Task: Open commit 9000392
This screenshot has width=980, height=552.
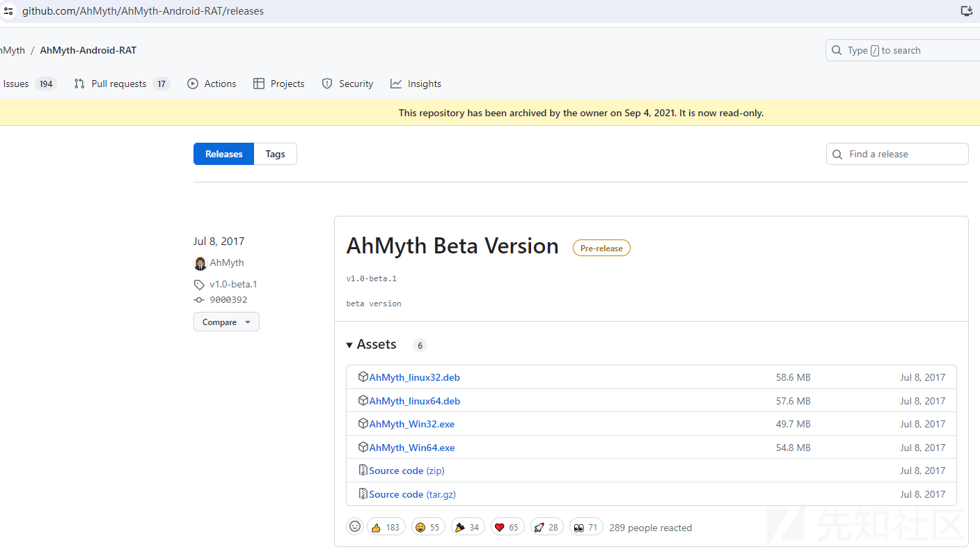Action: click(x=228, y=300)
